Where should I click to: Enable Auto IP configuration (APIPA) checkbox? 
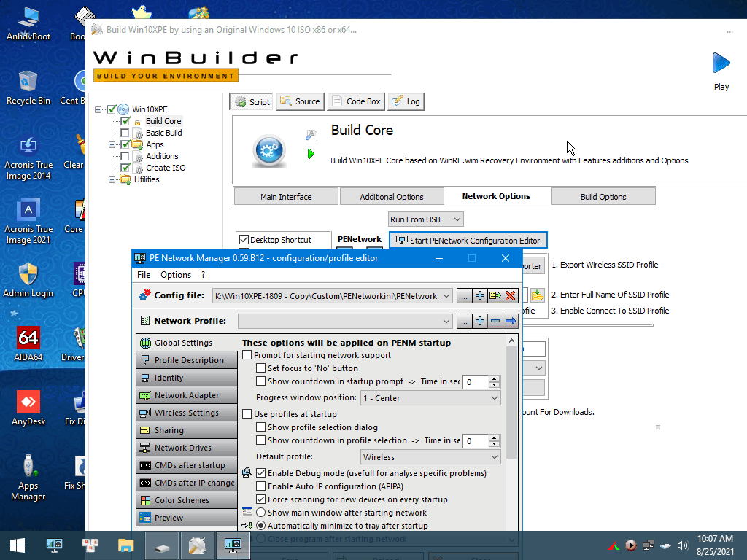click(260, 486)
